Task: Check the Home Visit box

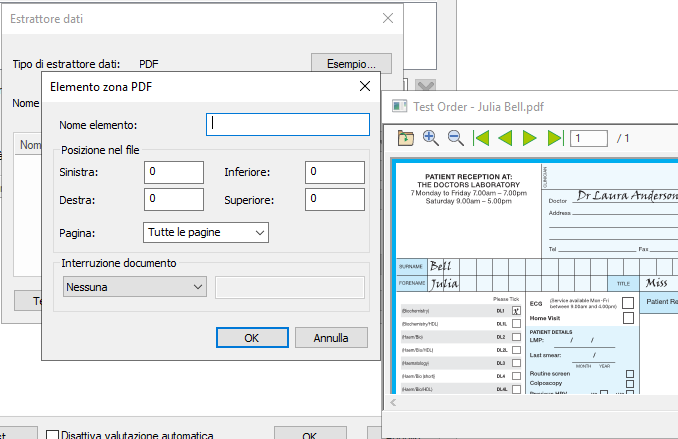Action: [x=628, y=318]
